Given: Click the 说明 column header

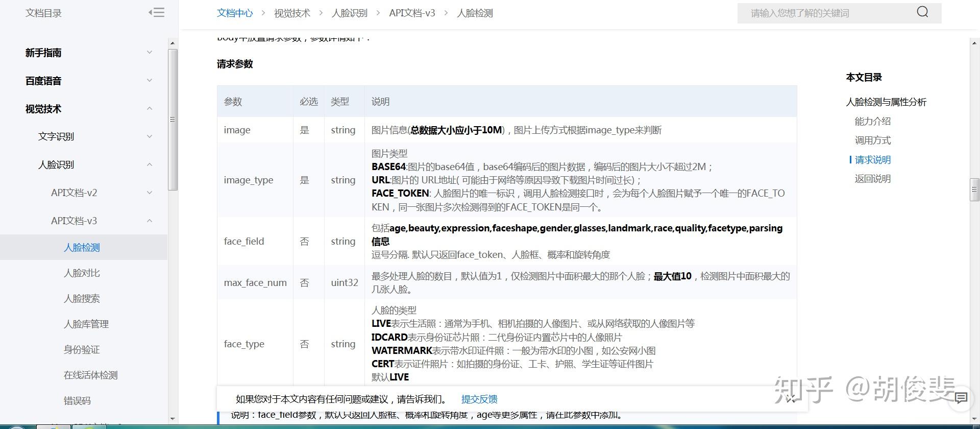Looking at the screenshot, I should pyautogui.click(x=581, y=101).
